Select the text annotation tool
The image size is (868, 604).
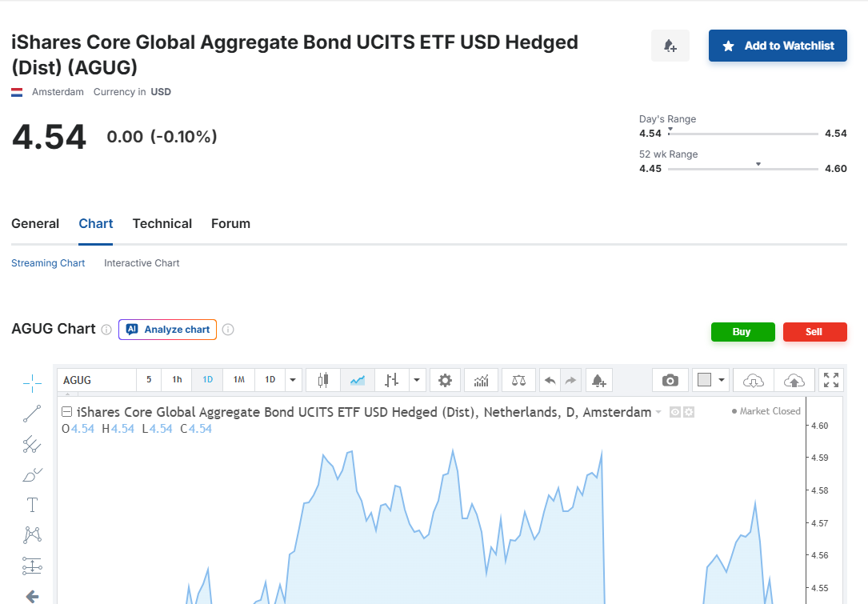point(32,505)
